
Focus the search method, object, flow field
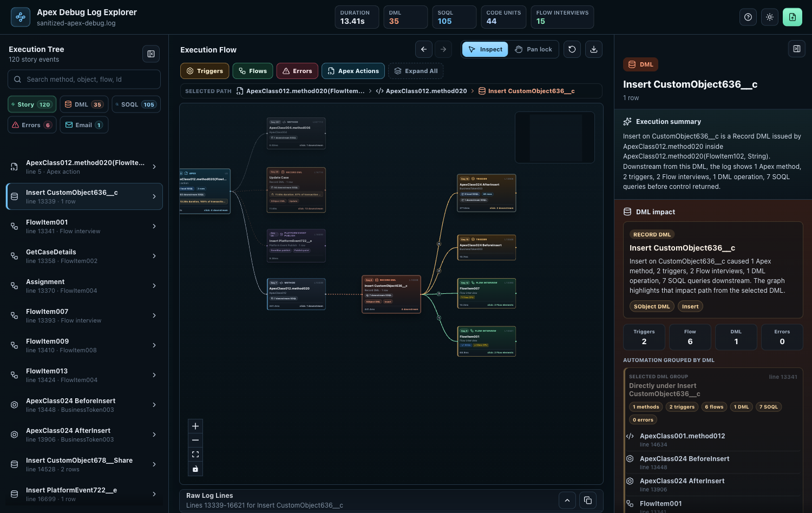(84, 79)
